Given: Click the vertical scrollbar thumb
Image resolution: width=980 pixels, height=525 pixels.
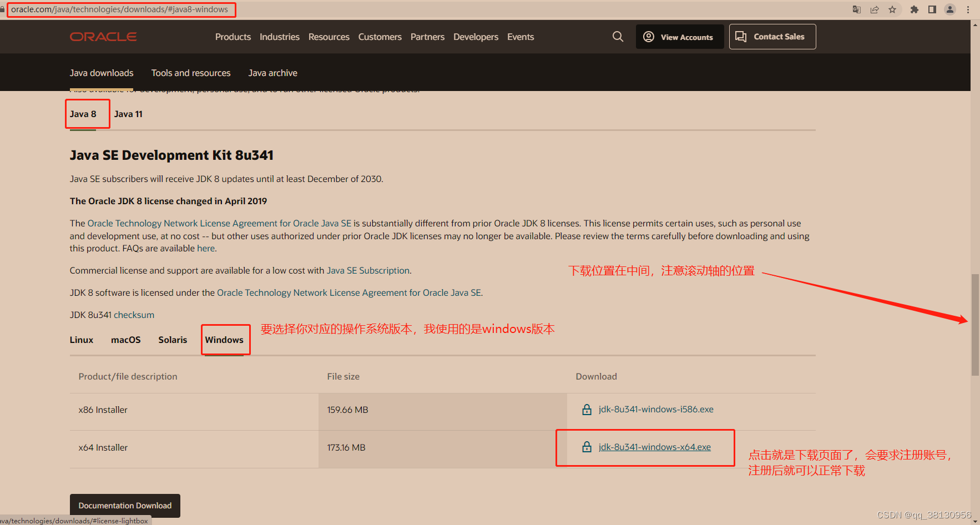Looking at the screenshot, I should point(975,325).
